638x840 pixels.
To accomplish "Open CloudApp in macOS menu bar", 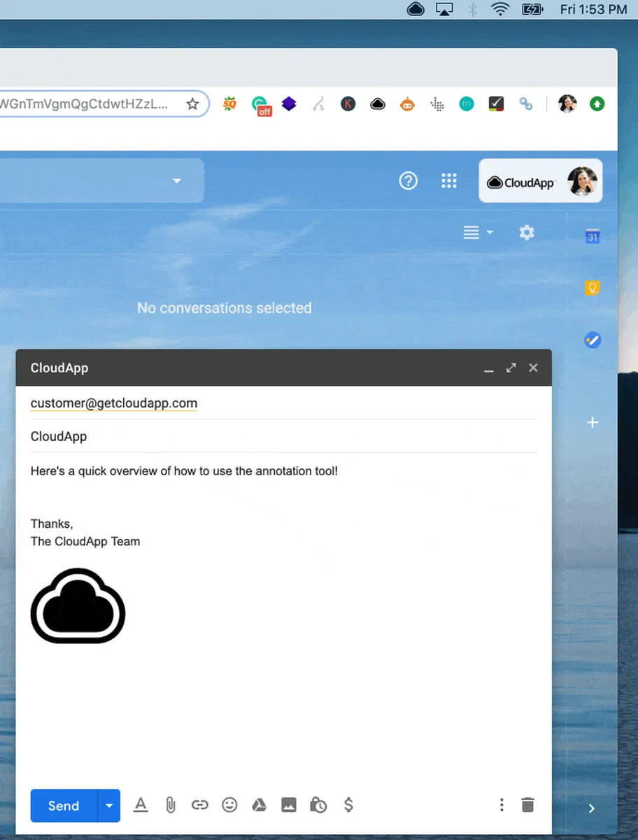I will pos(416,9).
